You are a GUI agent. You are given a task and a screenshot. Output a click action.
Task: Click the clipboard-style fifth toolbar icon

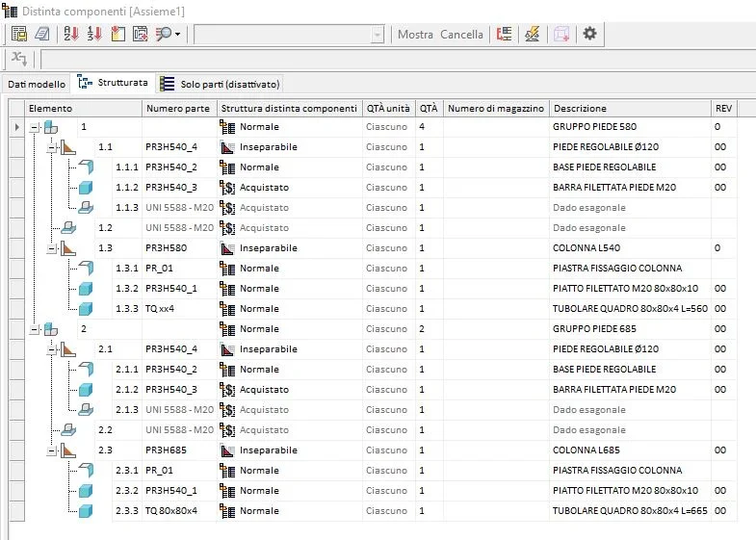117,34
